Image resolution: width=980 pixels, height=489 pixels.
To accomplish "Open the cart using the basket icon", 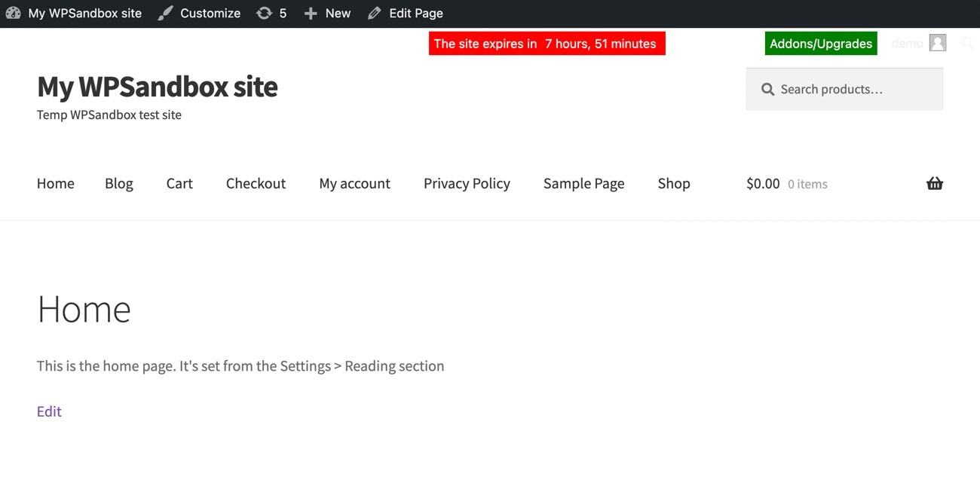I will 934,183.
